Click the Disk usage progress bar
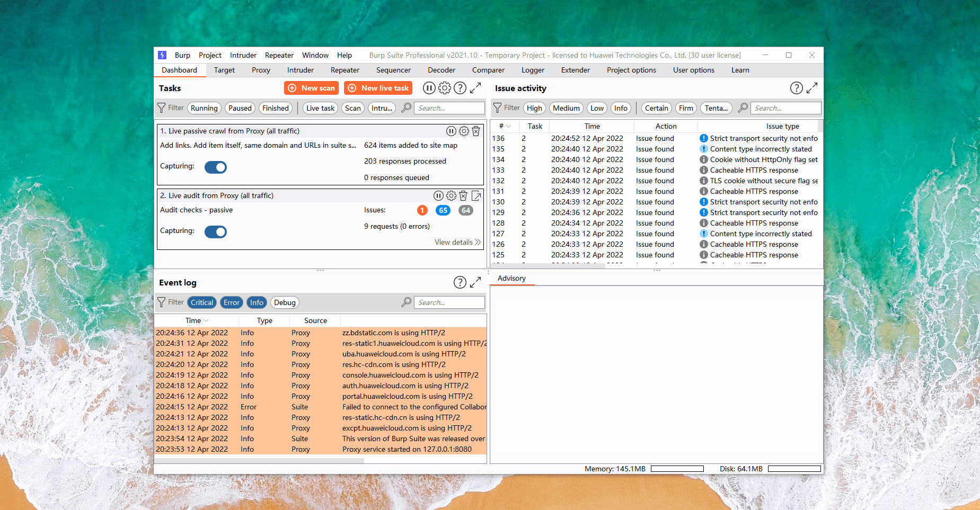 point(794,469)
